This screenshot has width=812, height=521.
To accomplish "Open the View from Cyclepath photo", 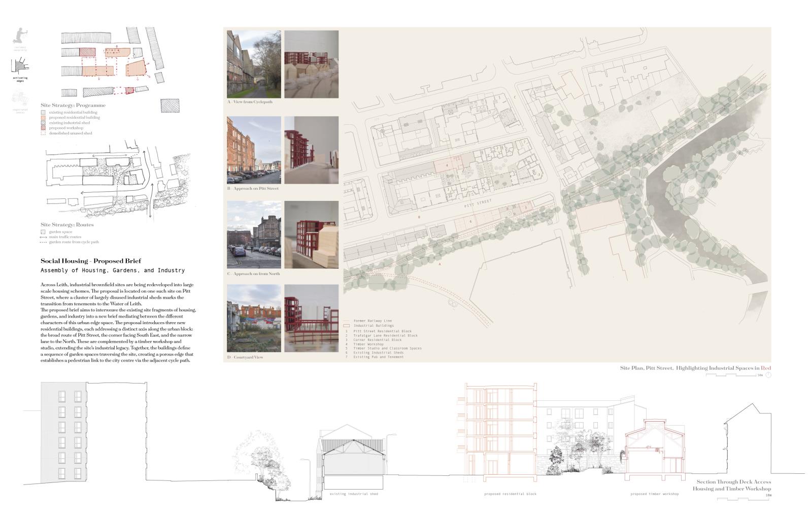I will (x=254, y=64).
